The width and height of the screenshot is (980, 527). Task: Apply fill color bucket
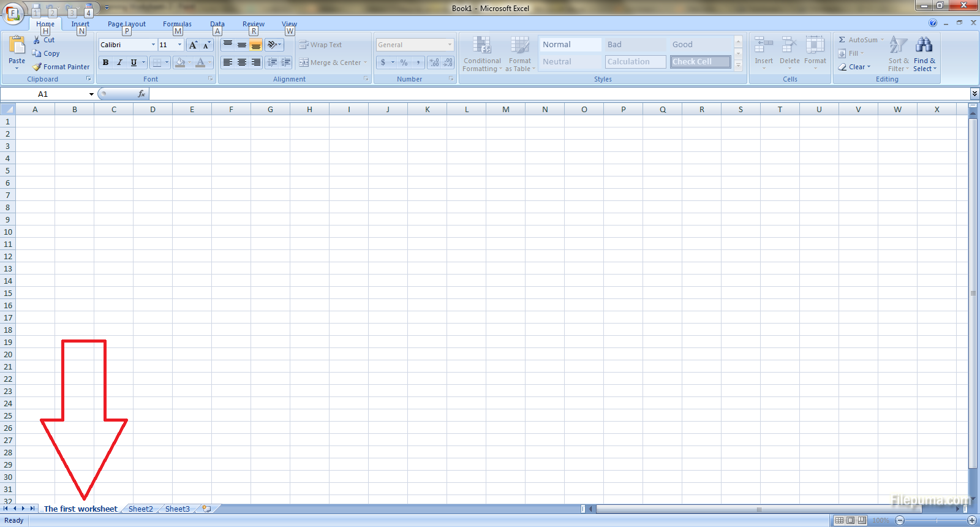179,63
